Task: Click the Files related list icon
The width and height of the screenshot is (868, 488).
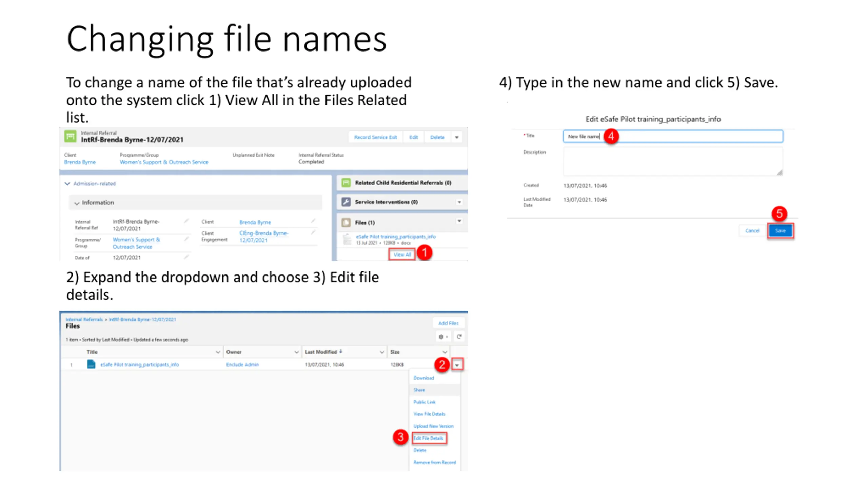Action: [x=346, y=222]
